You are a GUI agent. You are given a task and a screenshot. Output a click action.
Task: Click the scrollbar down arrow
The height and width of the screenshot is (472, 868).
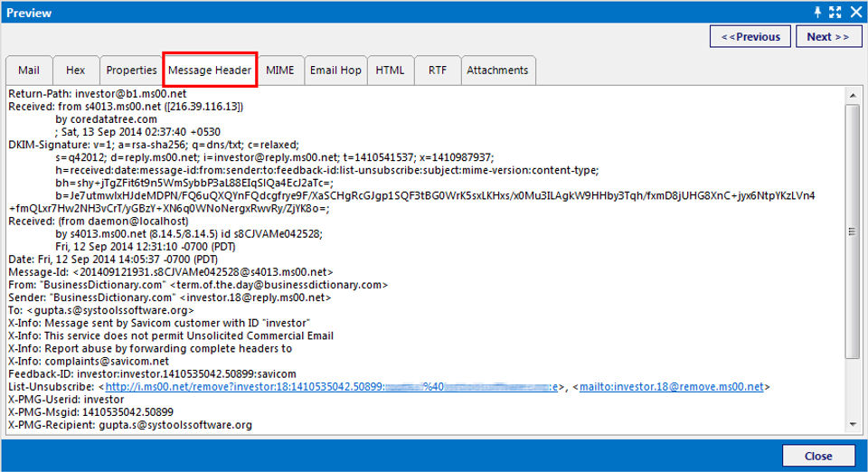coord(853,425)
